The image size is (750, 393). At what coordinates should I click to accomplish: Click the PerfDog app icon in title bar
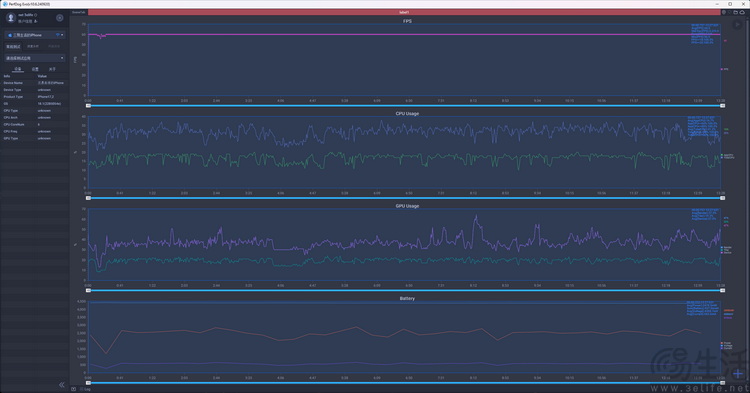(x=4, y=4)
